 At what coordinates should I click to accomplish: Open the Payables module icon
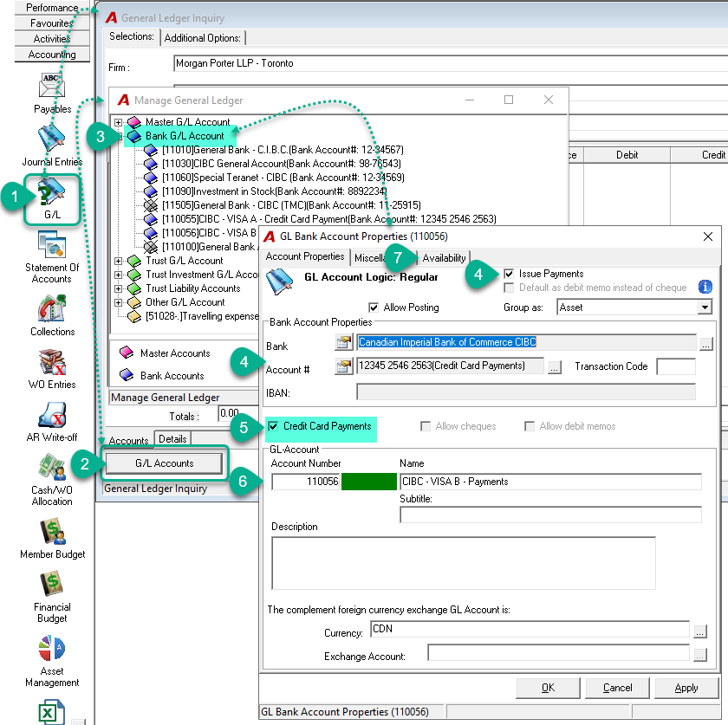[x=52, y=86]
